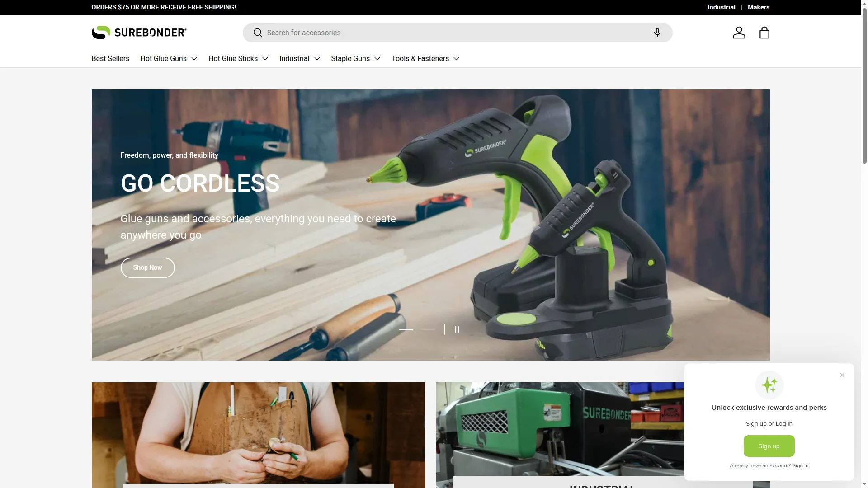868x488 pixels.
Task: Go to the second slide indicator
Action: tap(428, 329)
